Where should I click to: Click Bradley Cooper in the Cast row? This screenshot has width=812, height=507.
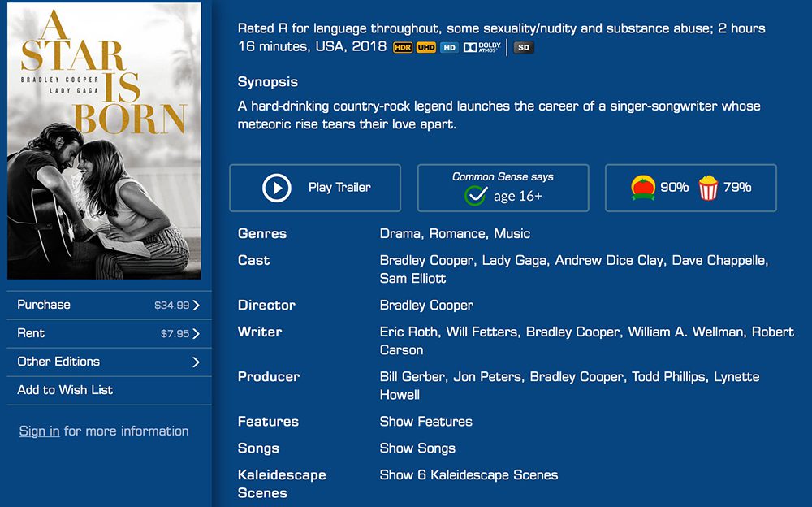click(427, 260)
